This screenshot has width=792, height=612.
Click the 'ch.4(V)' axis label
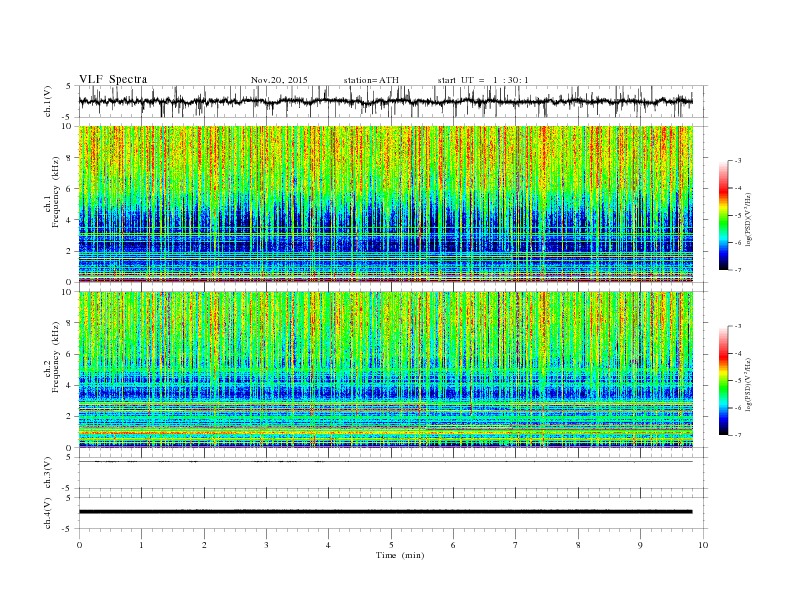(48, 514)
